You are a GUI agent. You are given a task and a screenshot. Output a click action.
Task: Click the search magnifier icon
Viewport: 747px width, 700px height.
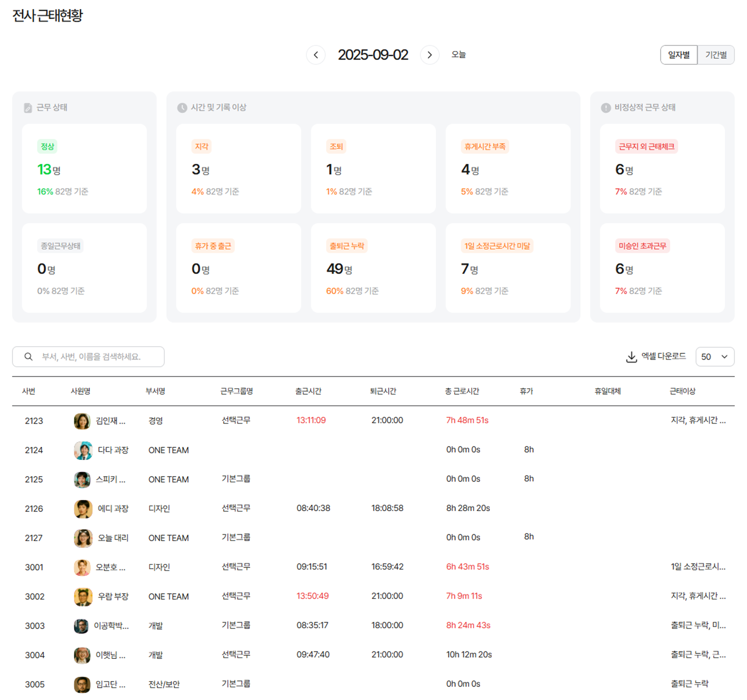28,357
